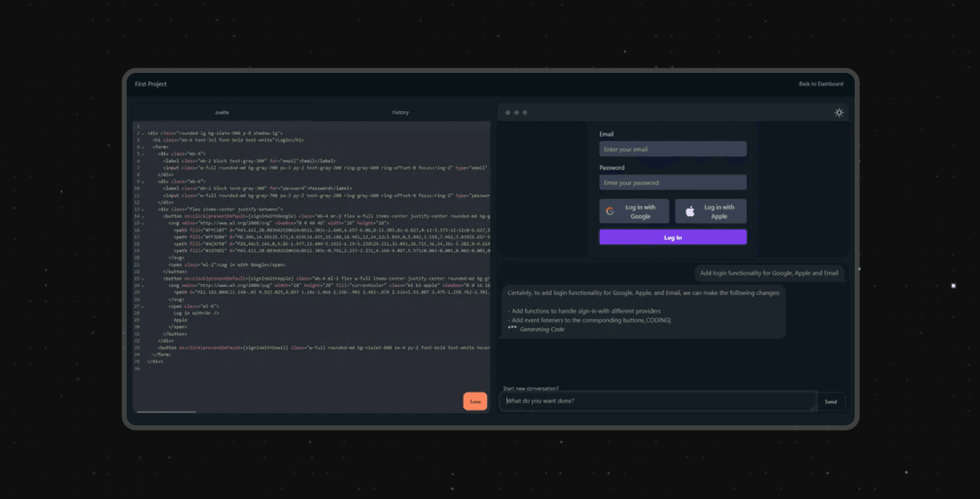Image resolution: width=980 pixels, height=499 pixels.
Task: Click the user message about login functionality
Action: 770,273
